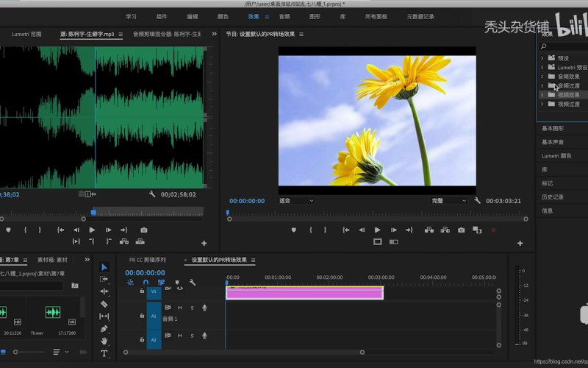Expand the 视频过渡 folder
Image resolution: width=588 pixels, height=368 pixels.
click(x=542, y=104)
